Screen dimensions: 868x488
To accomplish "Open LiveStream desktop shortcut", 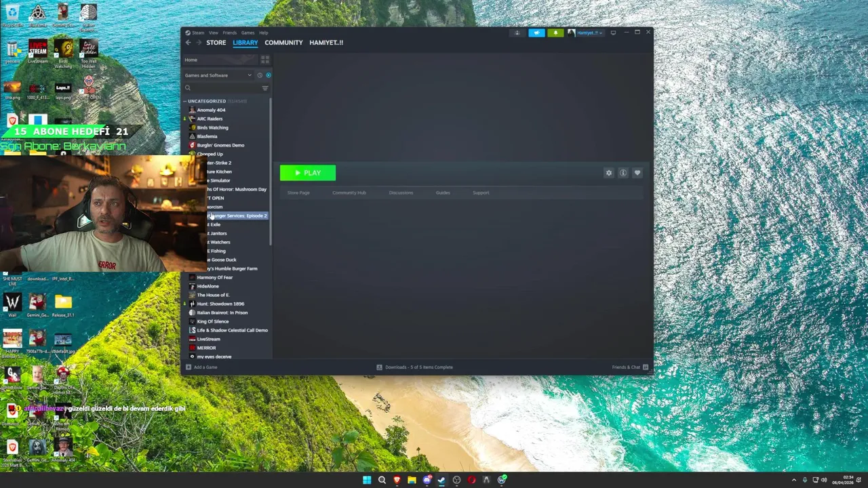I will tap(38, 52).
